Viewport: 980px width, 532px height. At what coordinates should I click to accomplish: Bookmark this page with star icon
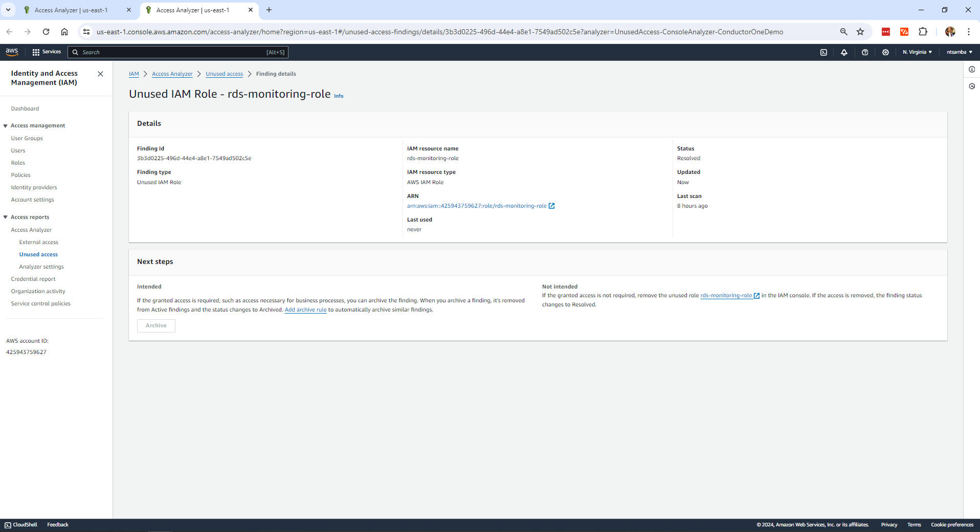pyautogui.click(x=860, y=32)
